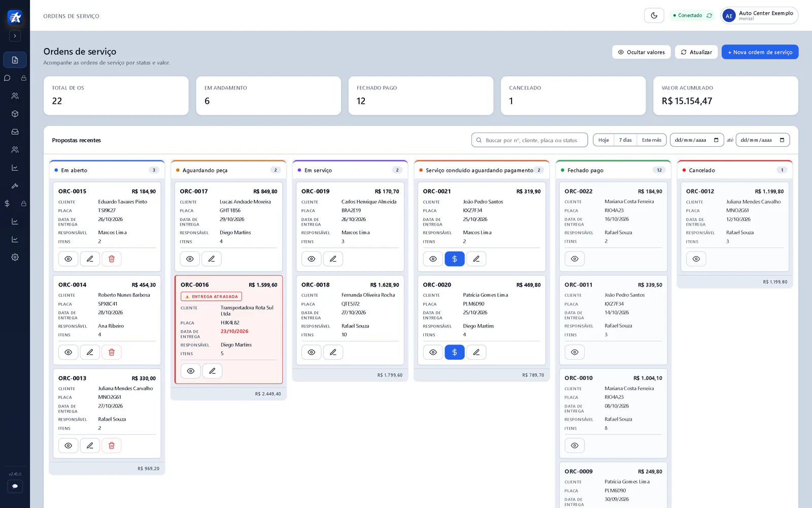The image size is (812, 508).
Task: Edit order ORC-0020 with pencil icon
Action: coord(476,352)
